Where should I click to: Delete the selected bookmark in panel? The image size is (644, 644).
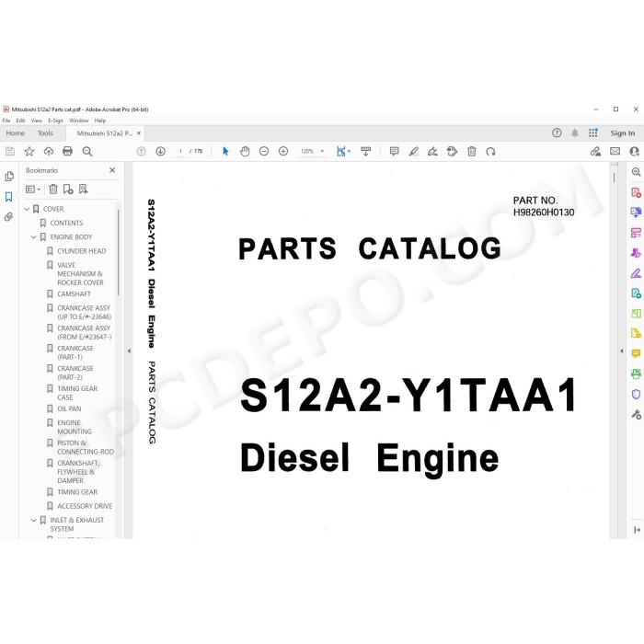pos(53,189)
